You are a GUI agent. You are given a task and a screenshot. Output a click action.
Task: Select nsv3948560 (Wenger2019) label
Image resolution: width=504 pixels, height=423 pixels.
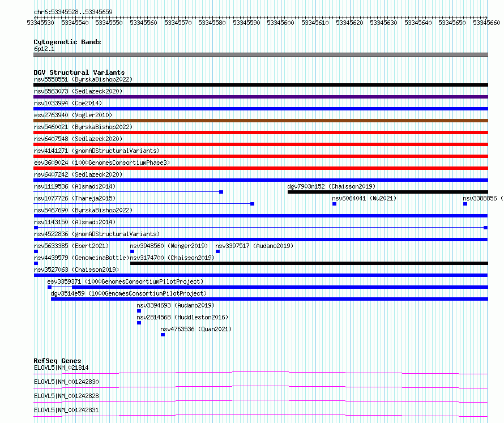tap(169, 246)
